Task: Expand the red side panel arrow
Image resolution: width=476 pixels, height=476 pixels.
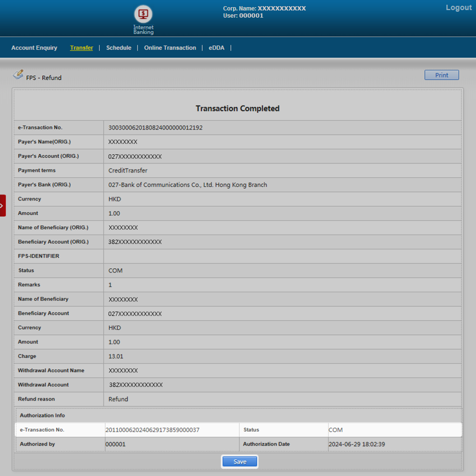Action: pos(2,205)
